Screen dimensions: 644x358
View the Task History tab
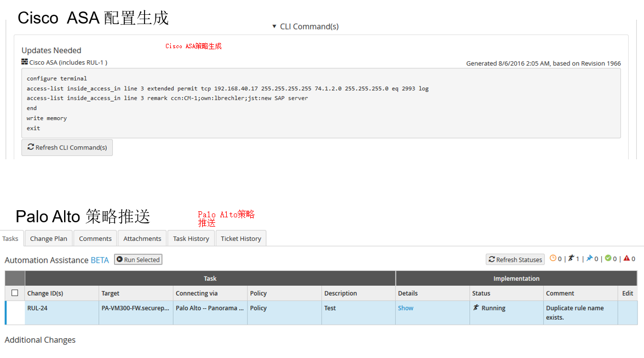tap(191, 239)
